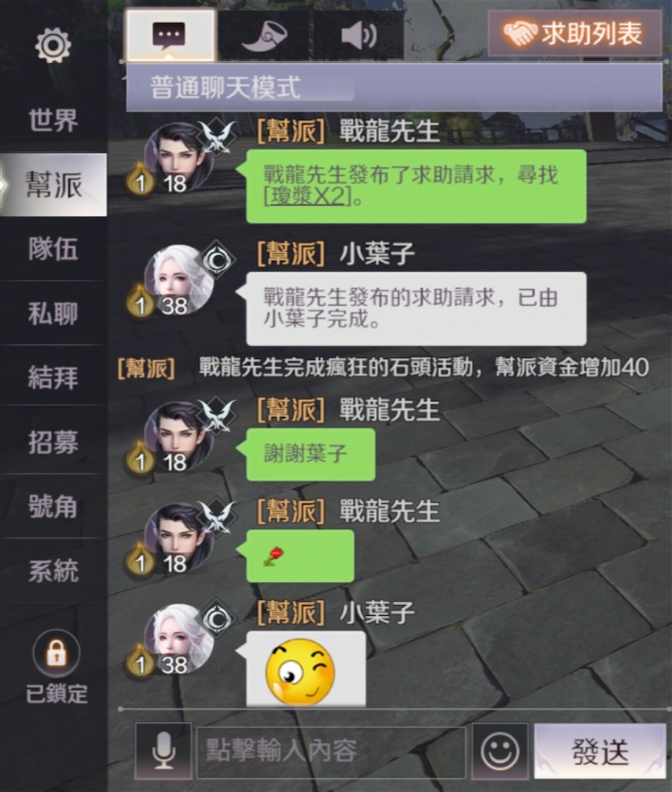Screen dimensions: 672x792
Task: Open 號角 horn channel
Action: point(53,506)
